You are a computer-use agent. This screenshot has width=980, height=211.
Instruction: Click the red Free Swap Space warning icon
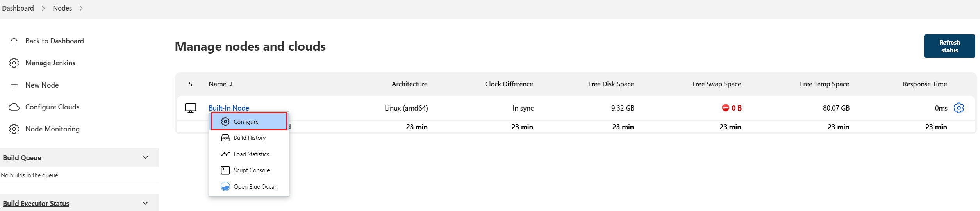tap(725, 108)
